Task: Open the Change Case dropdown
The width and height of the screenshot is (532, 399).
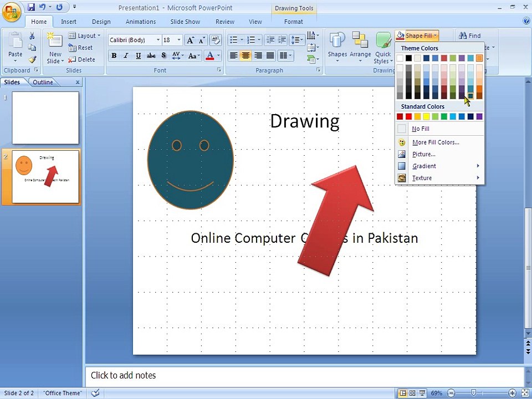Action: click(x=194, y=55)
